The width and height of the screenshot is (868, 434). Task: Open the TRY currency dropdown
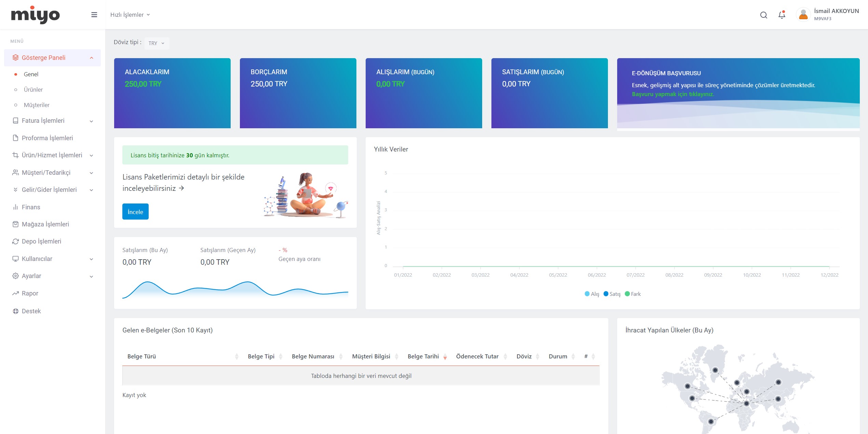157,43
